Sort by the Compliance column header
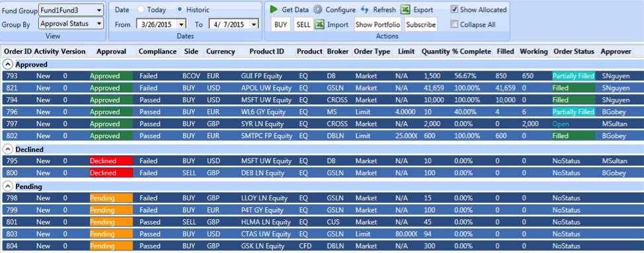 158,52
